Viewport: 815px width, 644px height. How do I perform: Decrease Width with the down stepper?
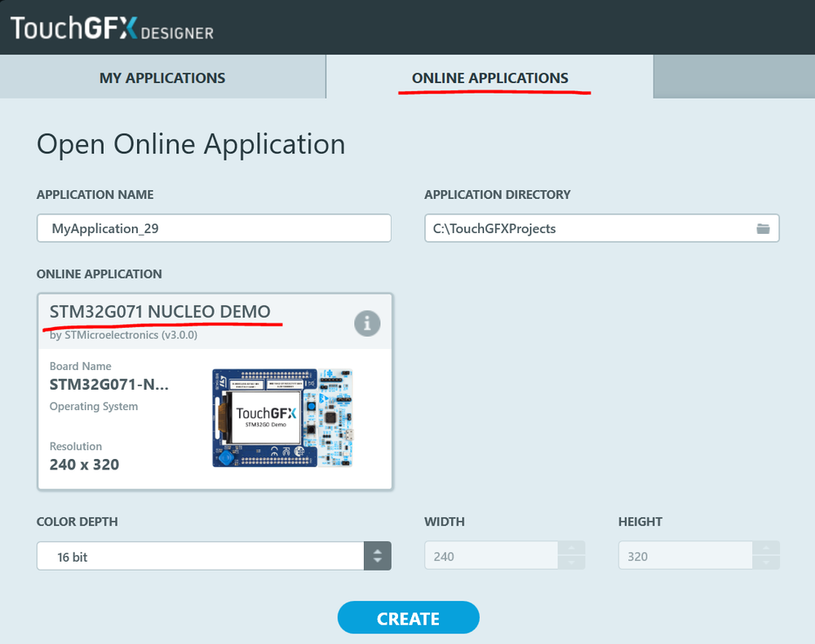[571, 562]
